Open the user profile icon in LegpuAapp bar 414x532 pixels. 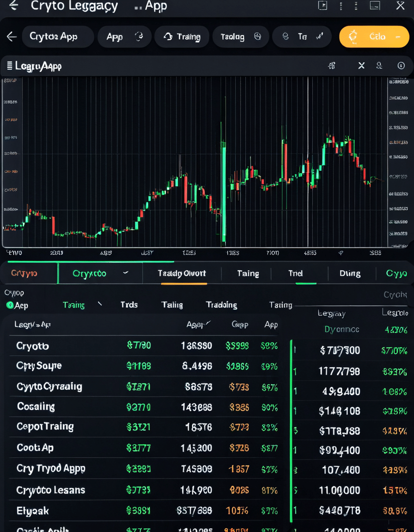[x=379, y=66]
